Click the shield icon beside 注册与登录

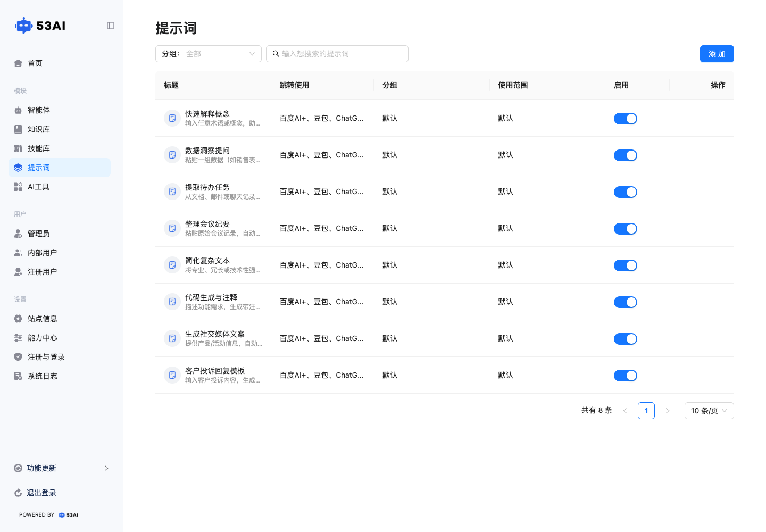(x=18, y=357)
